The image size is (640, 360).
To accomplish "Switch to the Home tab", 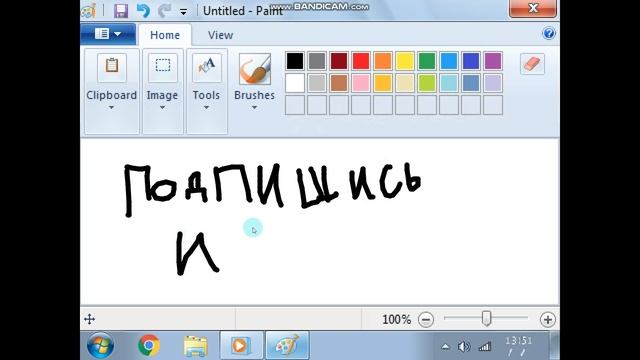I will click(165, 35).
